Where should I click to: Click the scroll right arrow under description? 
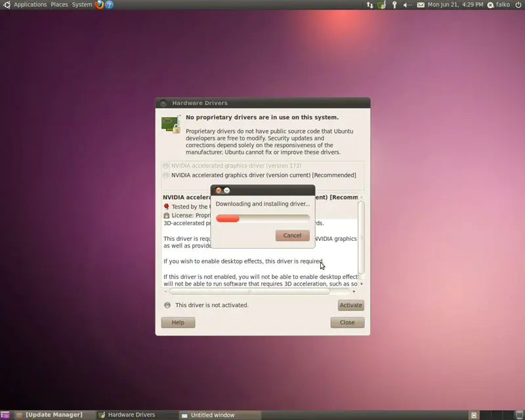[354, 291]
